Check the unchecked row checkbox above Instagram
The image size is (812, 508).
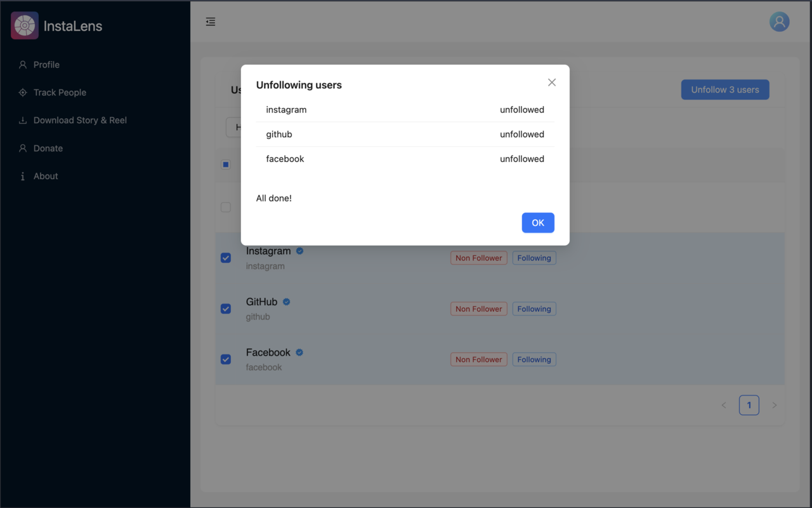[x=226, y=207]
